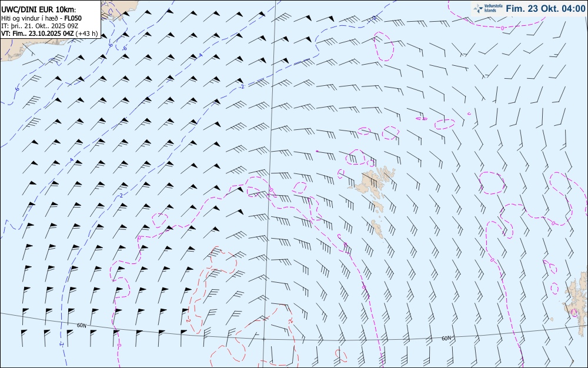Click the 'VT: Fim.. 23.10.2025 04Z' valid time
Screen dimensions: 588x368
38,34
